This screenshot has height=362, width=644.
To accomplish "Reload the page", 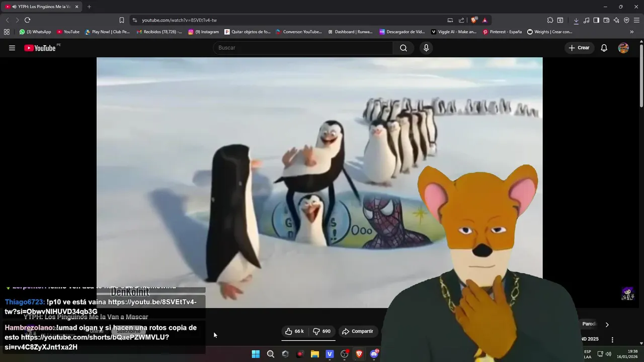I will (27, 20).
